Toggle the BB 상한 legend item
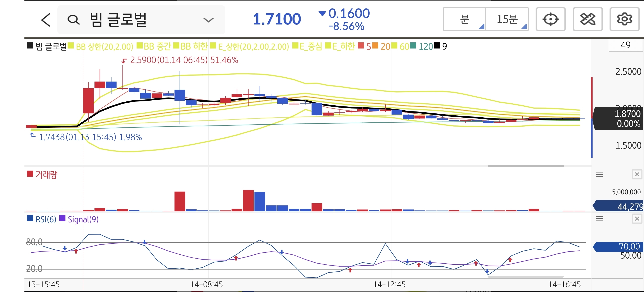644x292 pixels. pos(104,47)
